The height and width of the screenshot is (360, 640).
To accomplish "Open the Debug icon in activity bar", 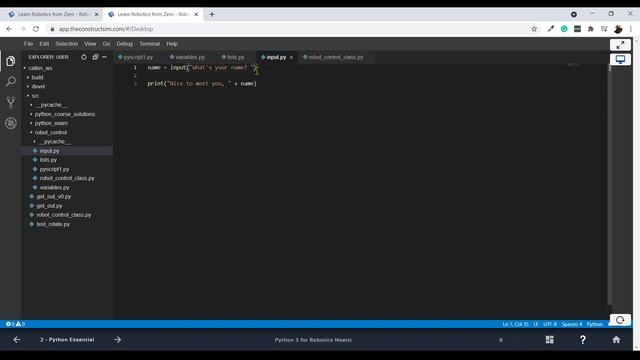I will coord(11,123).
